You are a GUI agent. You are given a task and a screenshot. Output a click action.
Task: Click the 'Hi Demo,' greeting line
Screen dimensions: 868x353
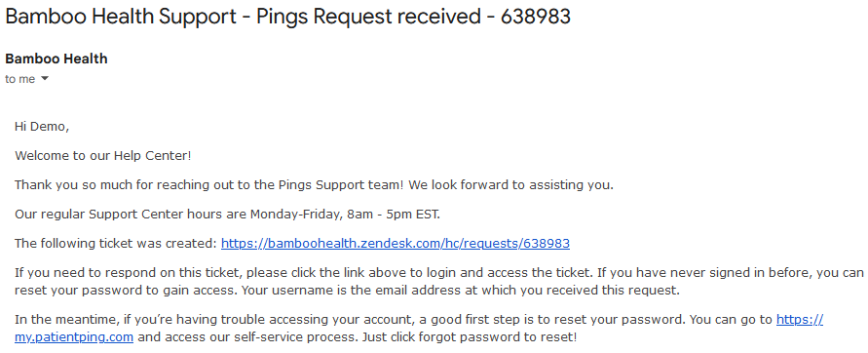(42, 127)
